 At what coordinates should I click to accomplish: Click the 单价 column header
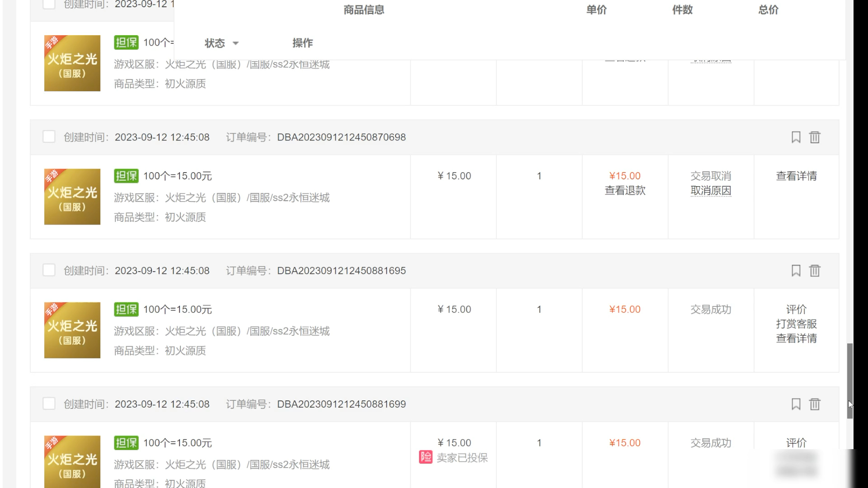pos(596,9)
